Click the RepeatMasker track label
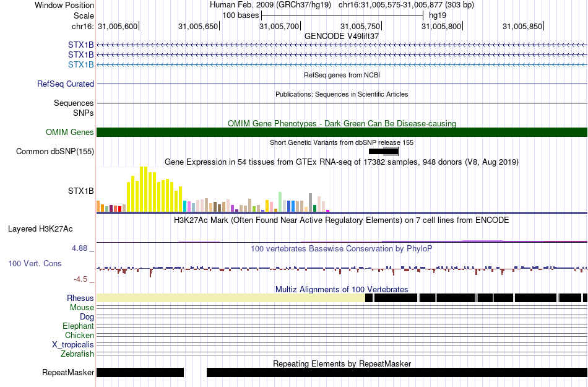Image resolution: width=588 pixels, height=387 pixels. point(68,372)
